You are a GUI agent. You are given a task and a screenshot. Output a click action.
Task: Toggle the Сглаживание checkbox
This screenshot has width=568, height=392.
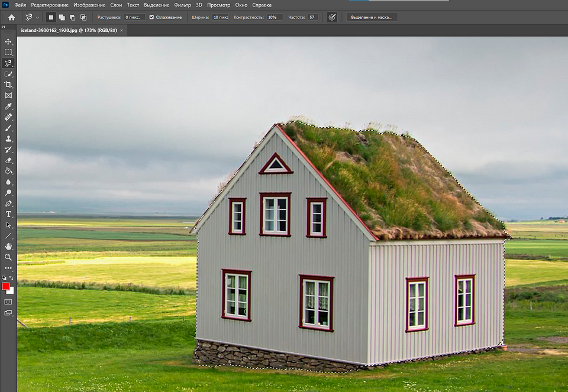click(x=151, y=17)
